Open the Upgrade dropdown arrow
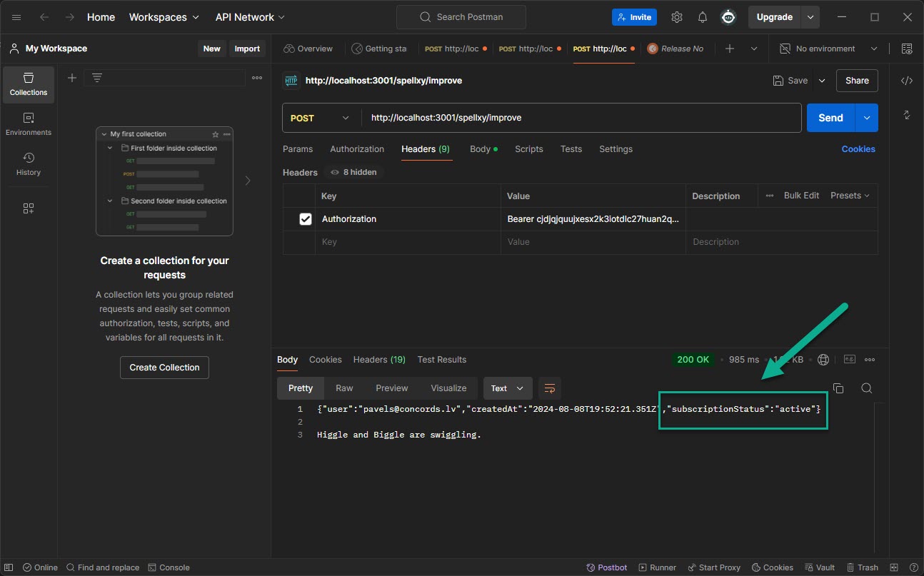This screenshot has height=576, width=924. tap(810, 17)
